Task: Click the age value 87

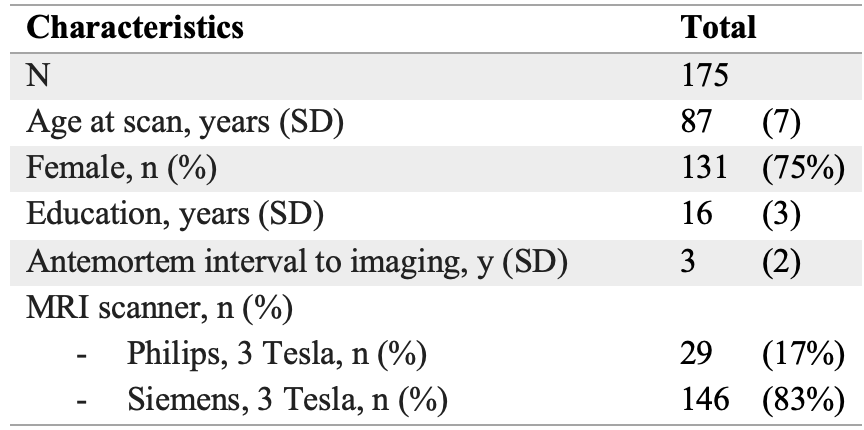Action: 696,123
